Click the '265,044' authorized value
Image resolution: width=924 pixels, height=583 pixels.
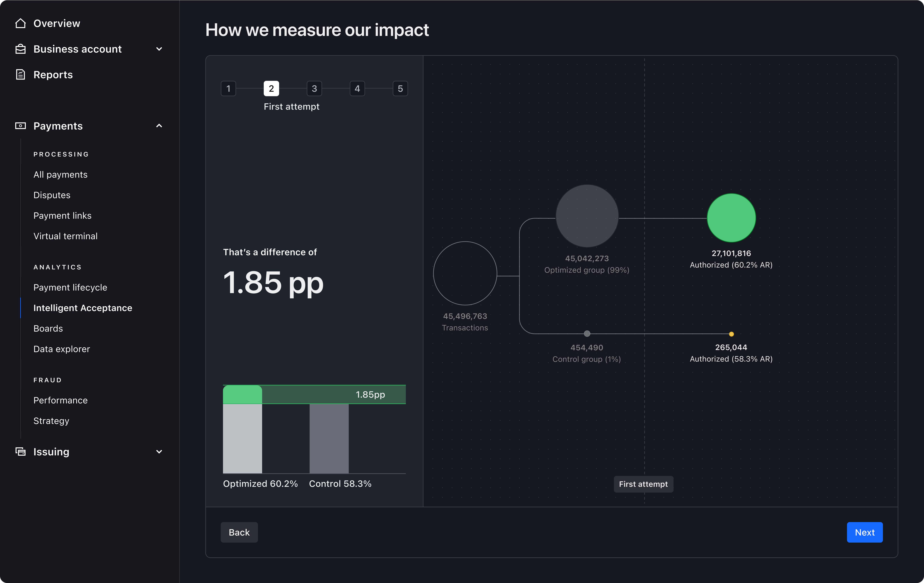coord(731,347)
